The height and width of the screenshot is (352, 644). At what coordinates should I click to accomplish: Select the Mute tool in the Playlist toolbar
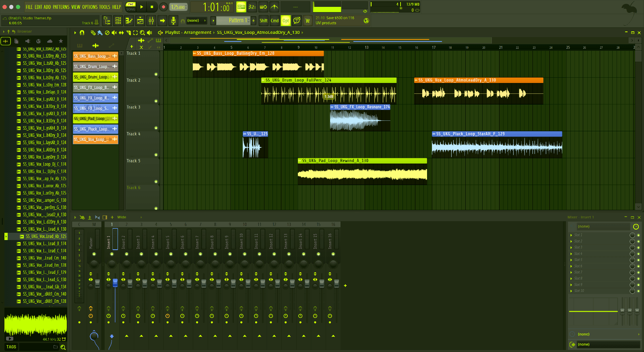(x=114, y=33)
